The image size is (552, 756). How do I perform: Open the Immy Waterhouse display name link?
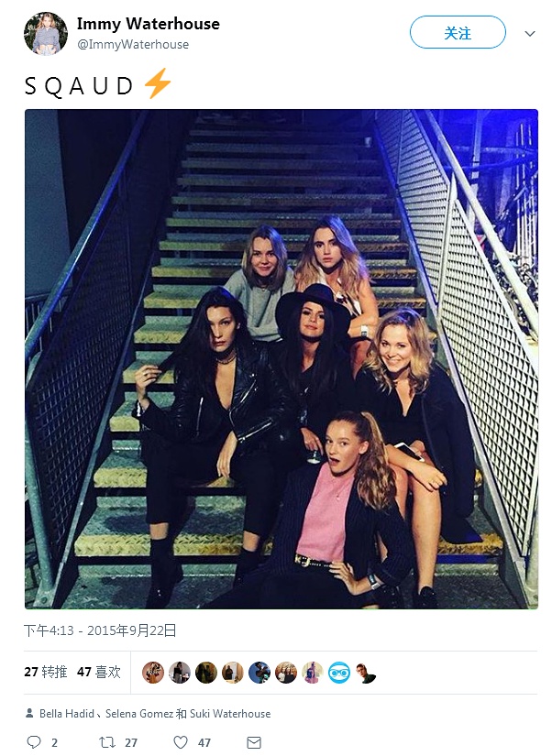tap(149, 24)
